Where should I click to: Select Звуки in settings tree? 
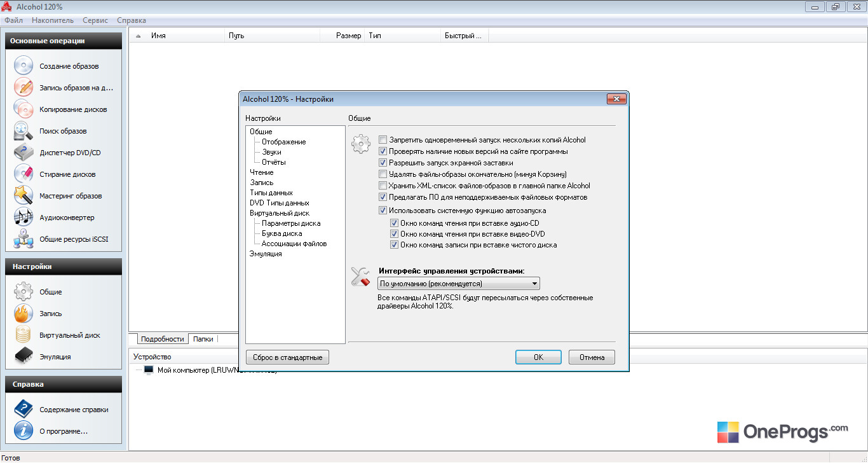[x=271, y=152]
